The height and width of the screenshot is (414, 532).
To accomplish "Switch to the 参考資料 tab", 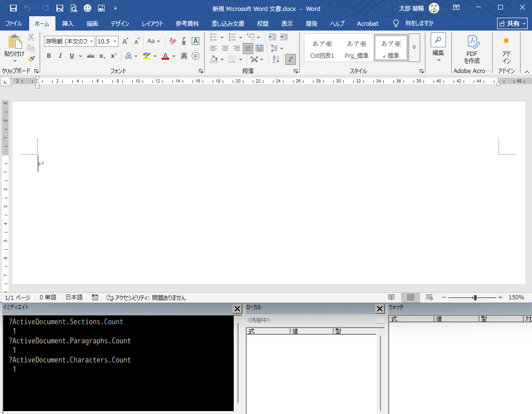I will 187,23.
